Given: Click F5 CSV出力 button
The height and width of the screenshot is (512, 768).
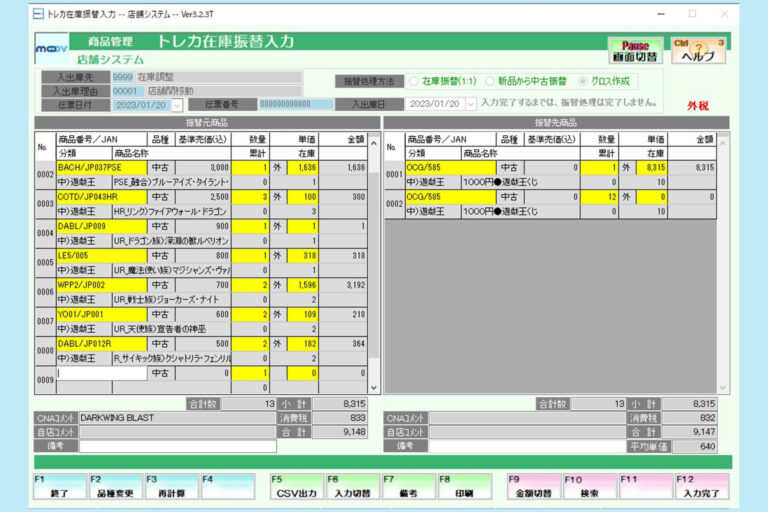Looking at the screenshot, I should pos(297,487).
